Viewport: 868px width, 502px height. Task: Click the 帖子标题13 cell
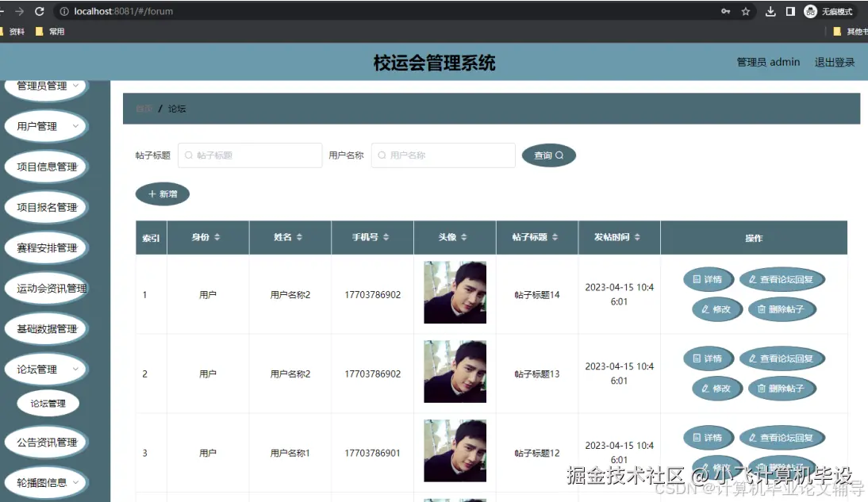[537, 374]
